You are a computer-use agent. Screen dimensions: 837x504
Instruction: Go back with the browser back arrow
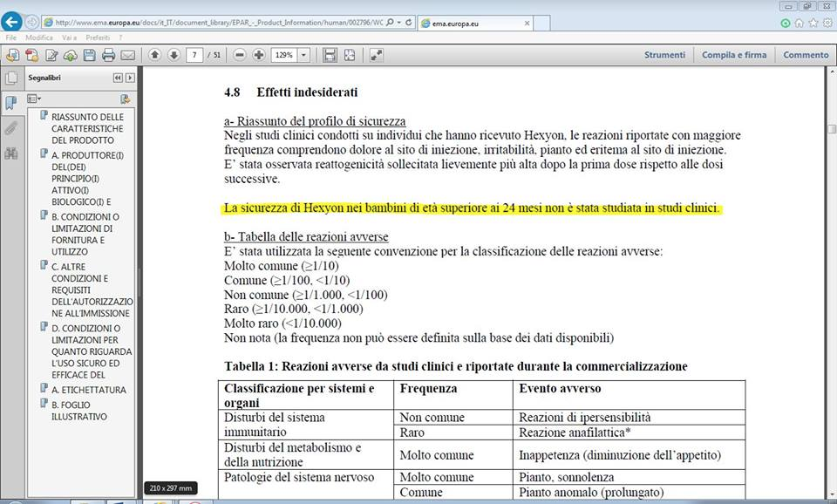pyautogui.click(x=12, y=23)
